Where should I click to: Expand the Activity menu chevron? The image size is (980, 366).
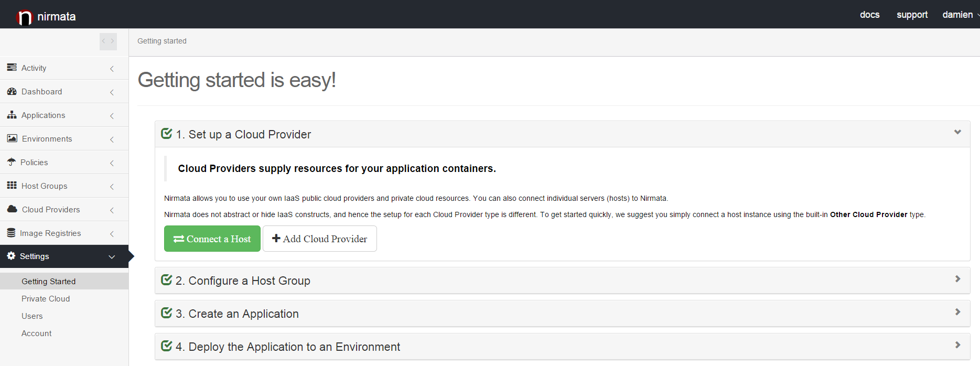[x=112, y=69]
